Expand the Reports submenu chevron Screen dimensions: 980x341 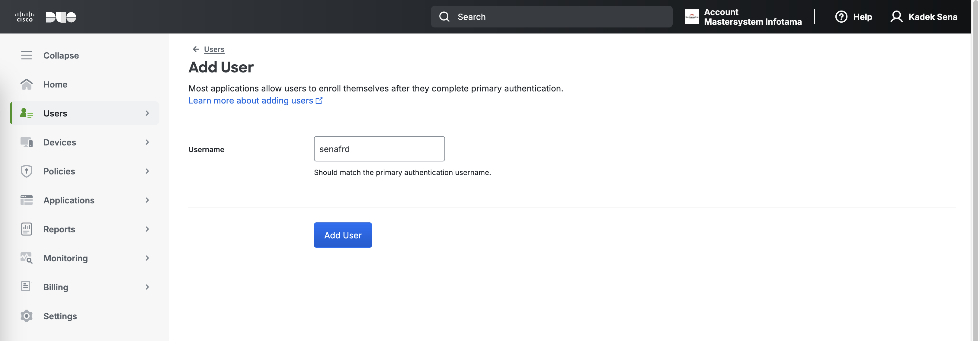147,229
